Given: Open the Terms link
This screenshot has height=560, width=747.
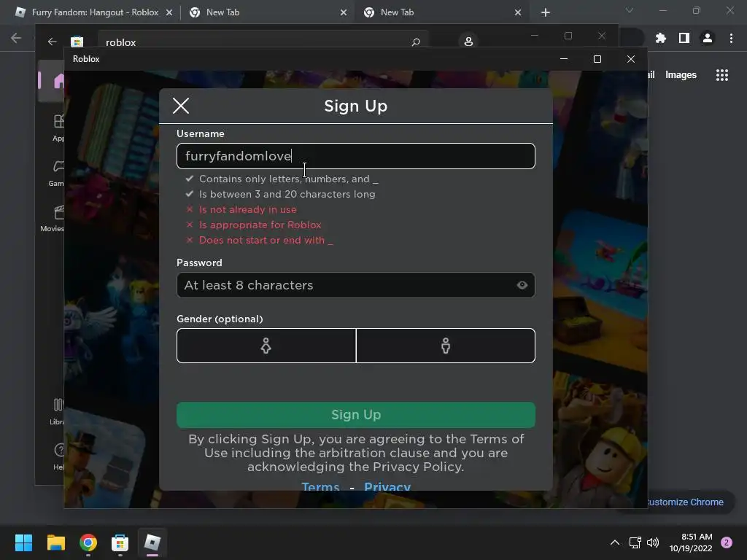Looking at the screenshot, I should pos(321,486).
